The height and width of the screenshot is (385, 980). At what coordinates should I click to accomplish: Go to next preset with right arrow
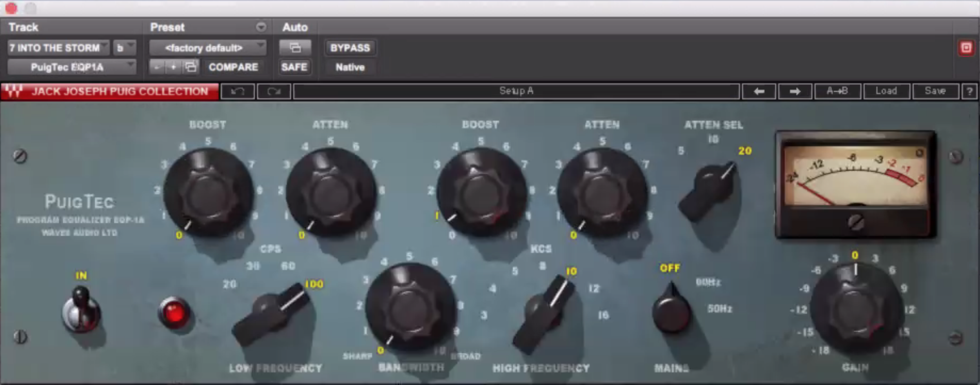pos(795,91)
